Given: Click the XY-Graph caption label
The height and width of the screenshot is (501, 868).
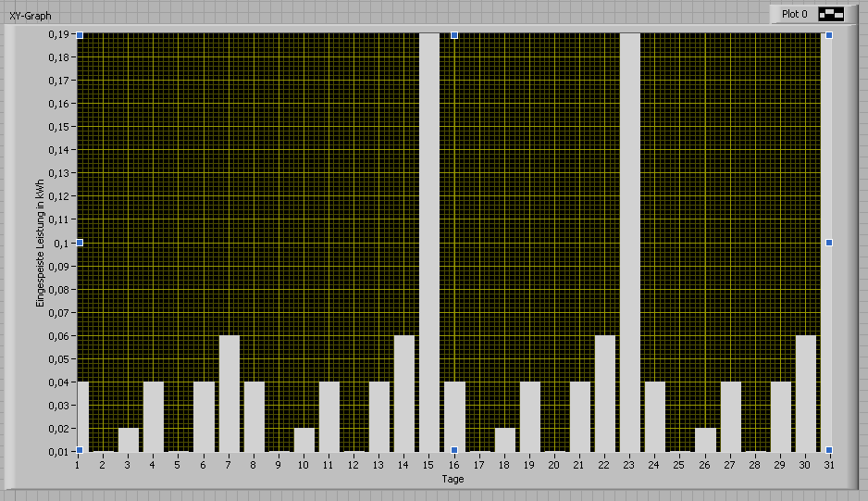Looking at the screenshot, I should pyautogui.click(x=31, y=16).
